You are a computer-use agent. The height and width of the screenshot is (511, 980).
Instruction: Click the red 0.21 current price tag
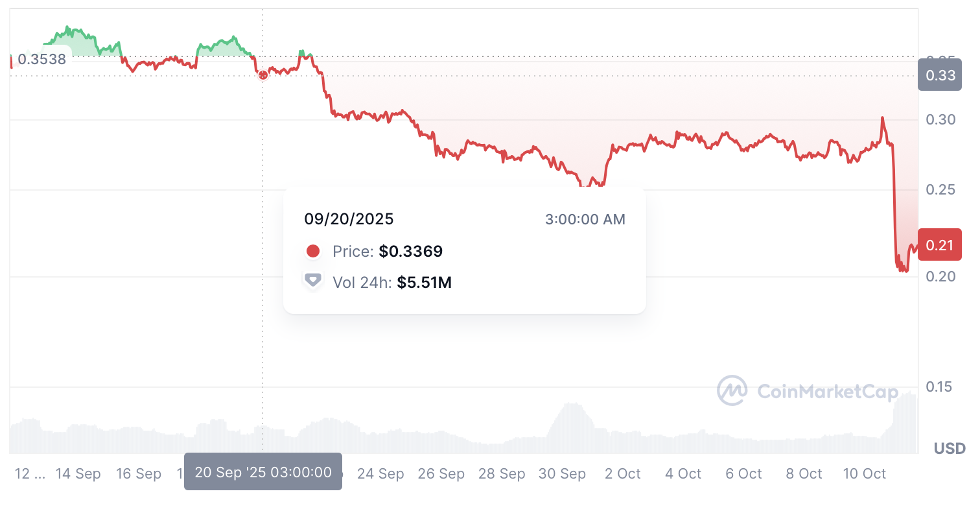tap(940, 244)
